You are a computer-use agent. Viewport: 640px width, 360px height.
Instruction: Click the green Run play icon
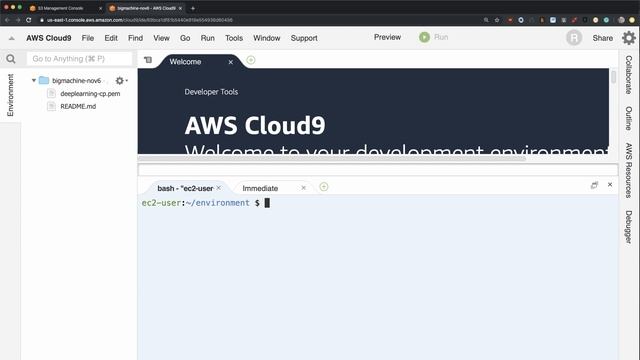tap(424, 37)
